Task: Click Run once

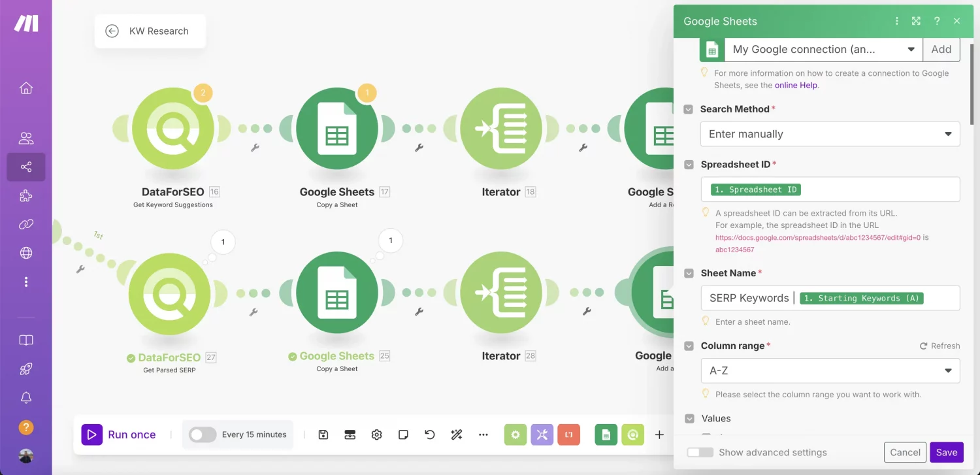Action: pos(119,434)
